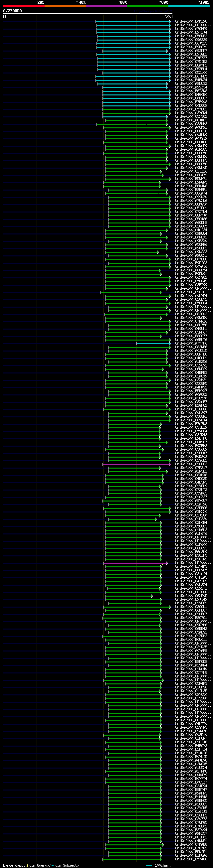The width and height of the screenshot is (213, 868).
Task: Select the UniRef100_A4JBV8 label
Action: click(x=191, y=761)
